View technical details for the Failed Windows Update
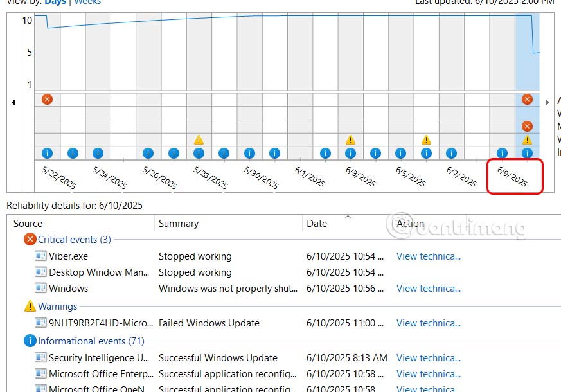The height and width of the screenshot is (392, 561). click(x=428, y=323)
